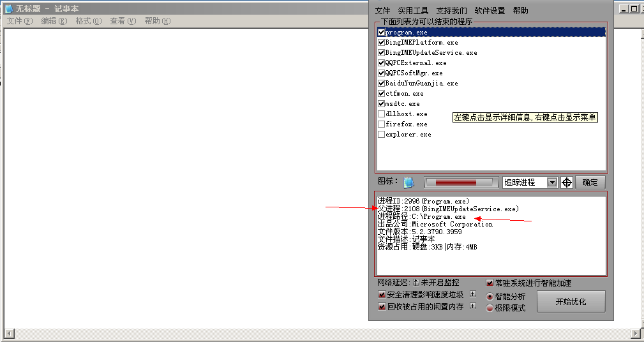Click the 开始优化 button
Viewport: 644px width, 342px height.
(571, 302)
